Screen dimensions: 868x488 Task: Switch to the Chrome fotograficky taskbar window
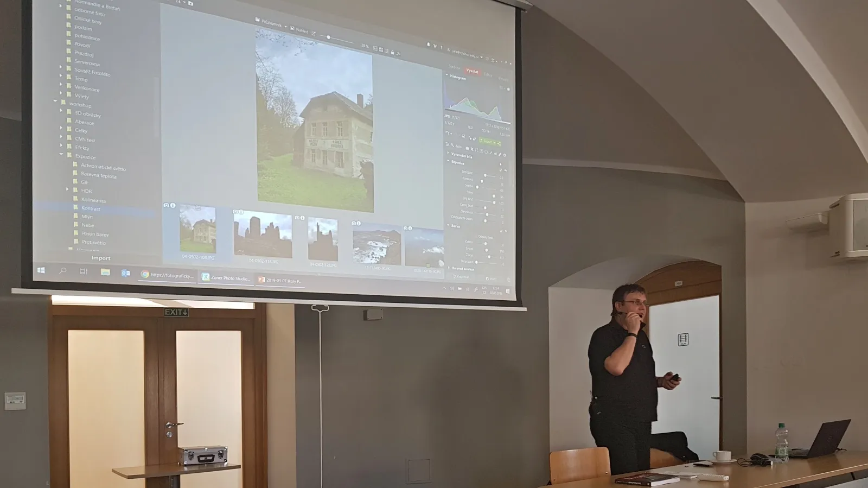(x=167, y=275)
